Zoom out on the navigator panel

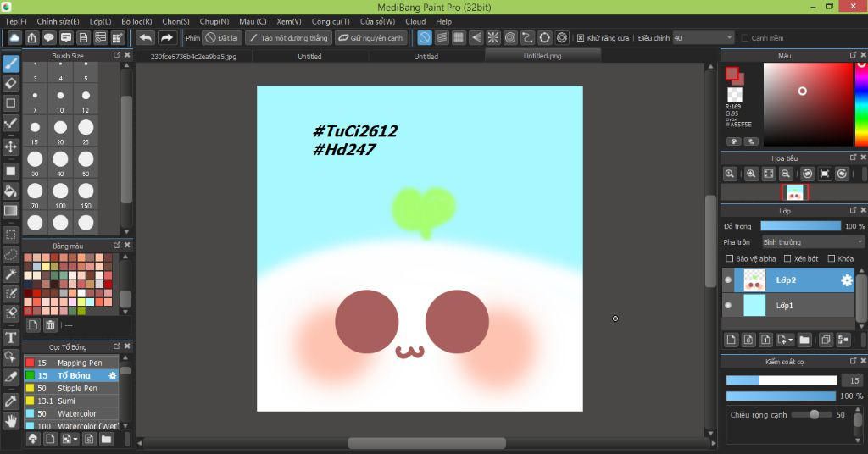tap(786, 174)
